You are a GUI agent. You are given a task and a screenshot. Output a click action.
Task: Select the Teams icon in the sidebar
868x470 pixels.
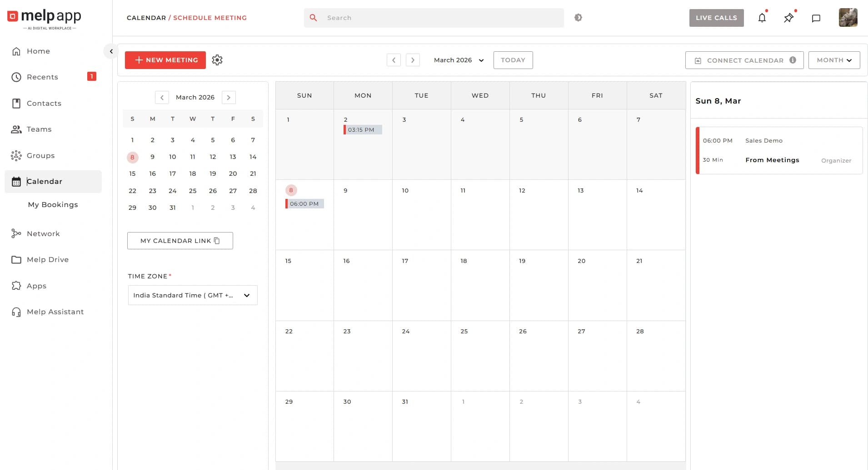(16, 129)
